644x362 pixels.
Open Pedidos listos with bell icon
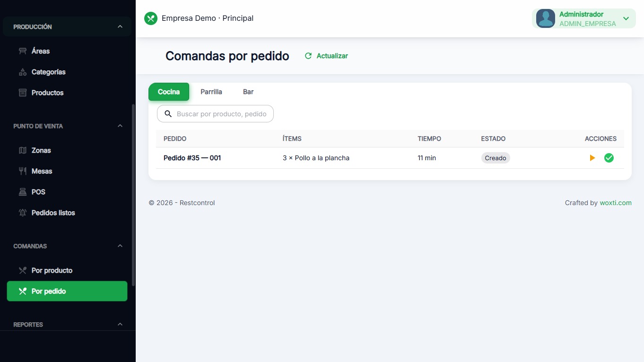53,213
